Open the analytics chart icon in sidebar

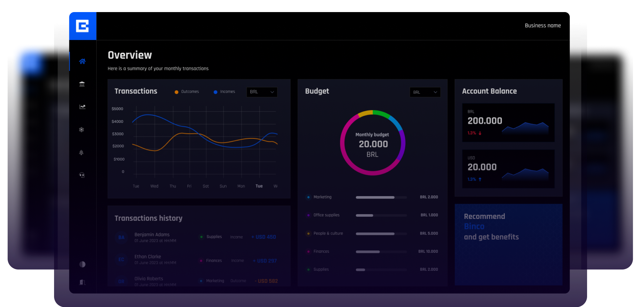click(82, 107)
